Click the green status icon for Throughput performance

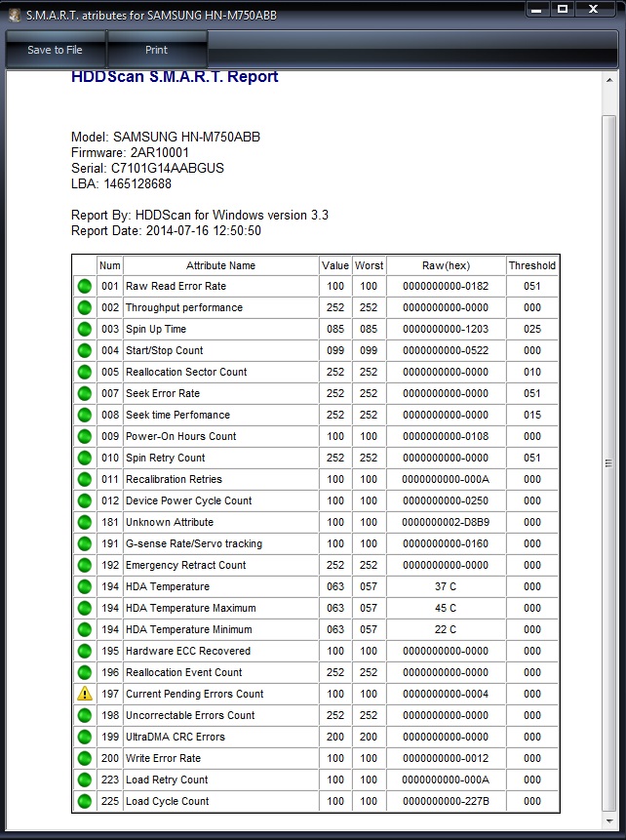coord(85,307)
